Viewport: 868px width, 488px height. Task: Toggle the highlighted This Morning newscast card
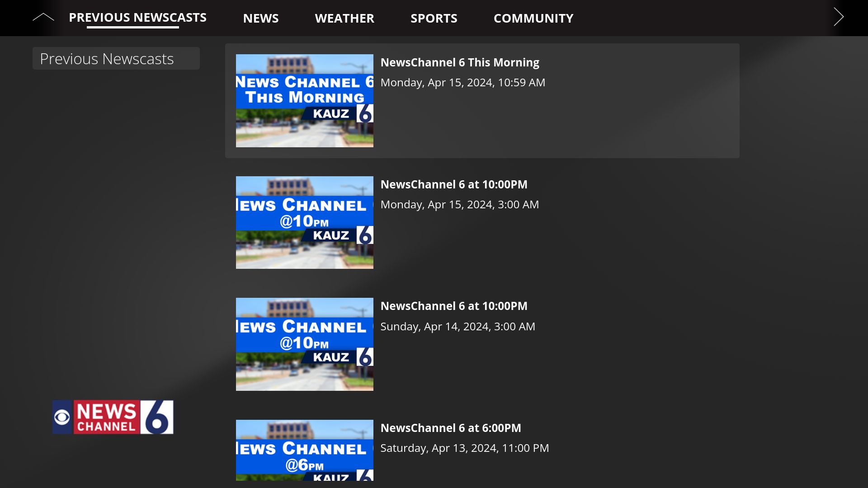point(482,100)
